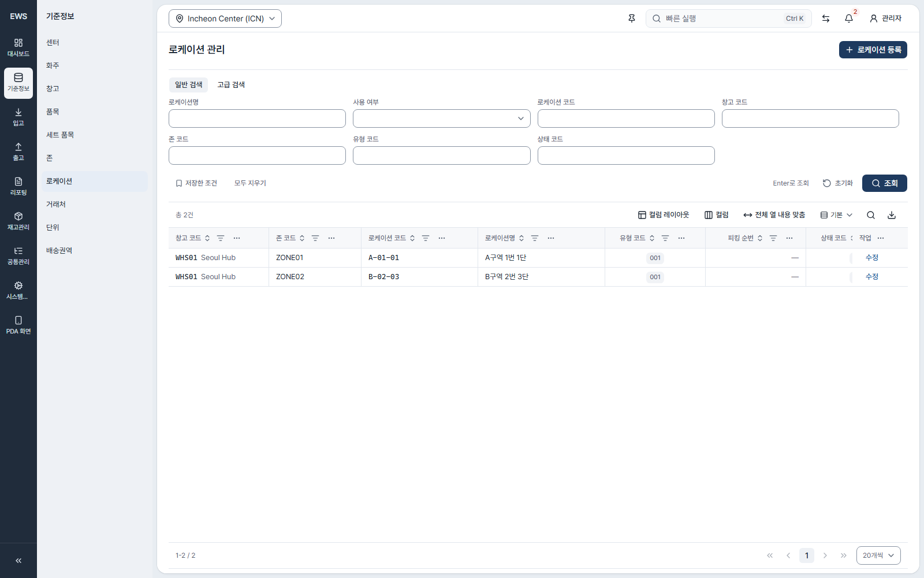
Task: Sort by the 존 코드 column
Action: click(302, 238)
